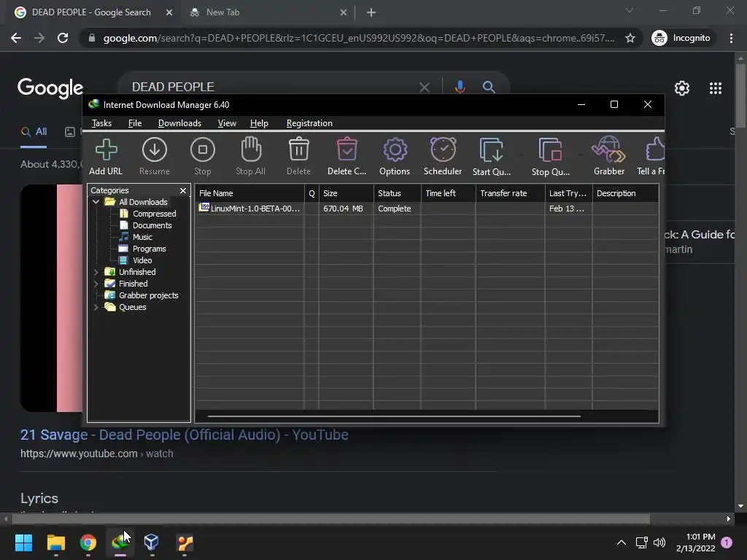Open Google quick settings gear
The image size is (747, 560).
682,88
